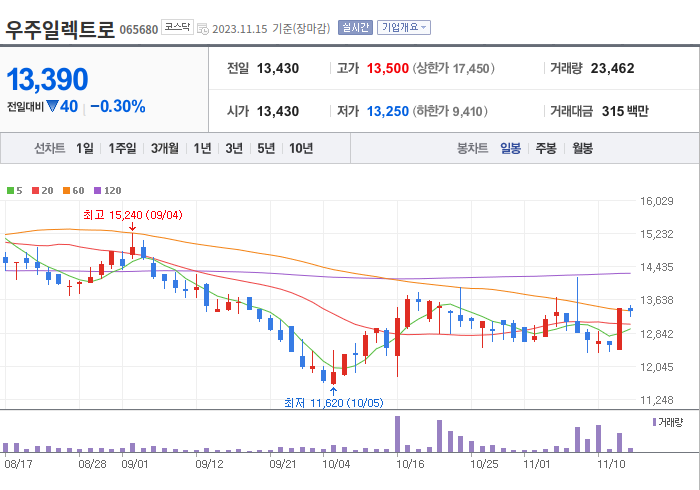Select the 1일 line chart tab
This screenshot has width=700, height=490.
85,148
